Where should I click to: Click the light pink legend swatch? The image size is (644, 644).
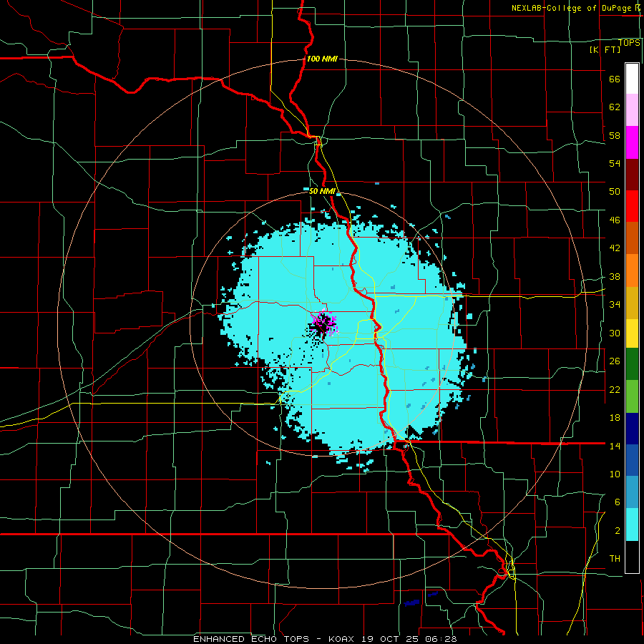click(x=632, y=110)
